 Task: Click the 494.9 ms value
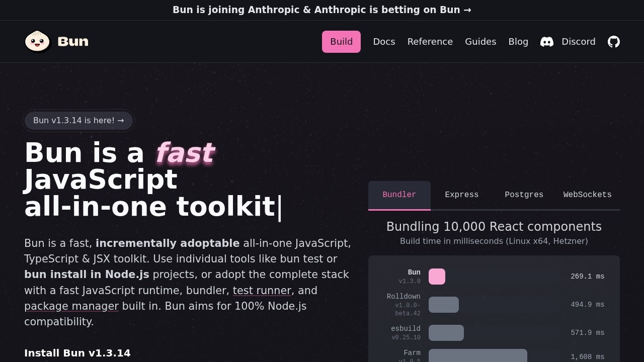coord(588,305)
